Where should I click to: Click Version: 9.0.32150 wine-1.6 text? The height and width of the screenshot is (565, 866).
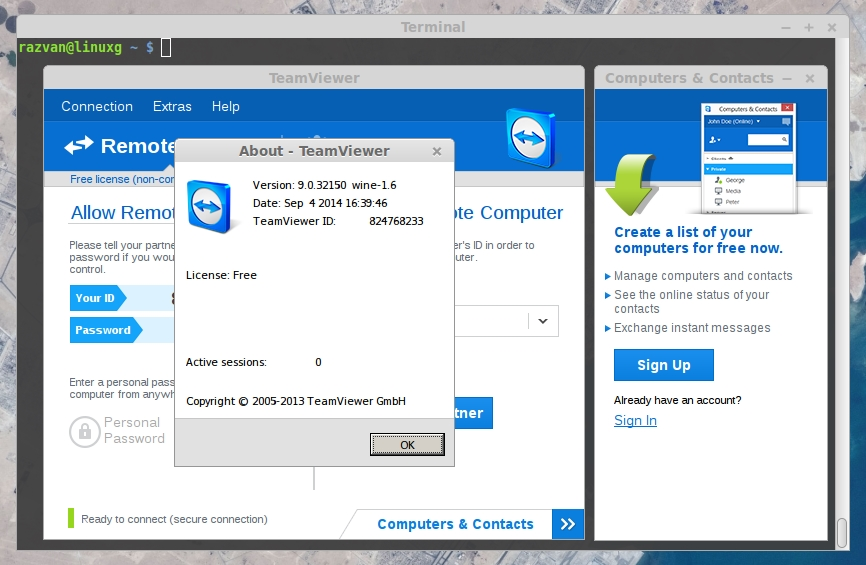(324, 185)
